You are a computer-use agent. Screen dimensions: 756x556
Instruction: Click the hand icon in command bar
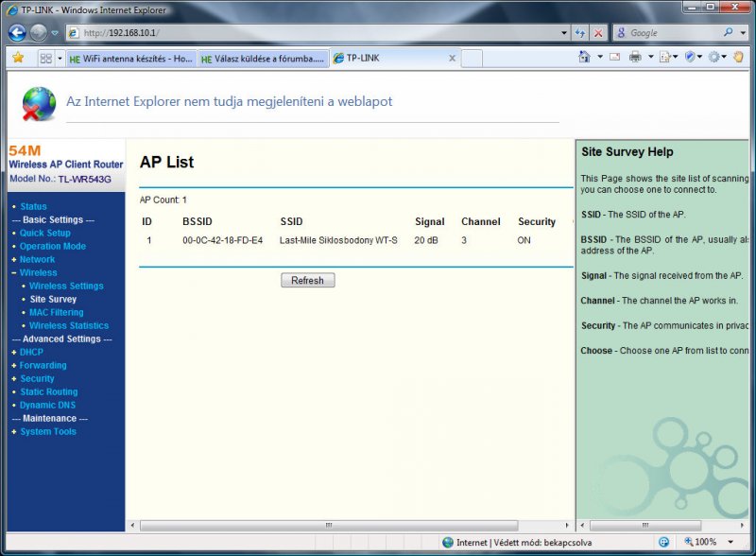738,57
